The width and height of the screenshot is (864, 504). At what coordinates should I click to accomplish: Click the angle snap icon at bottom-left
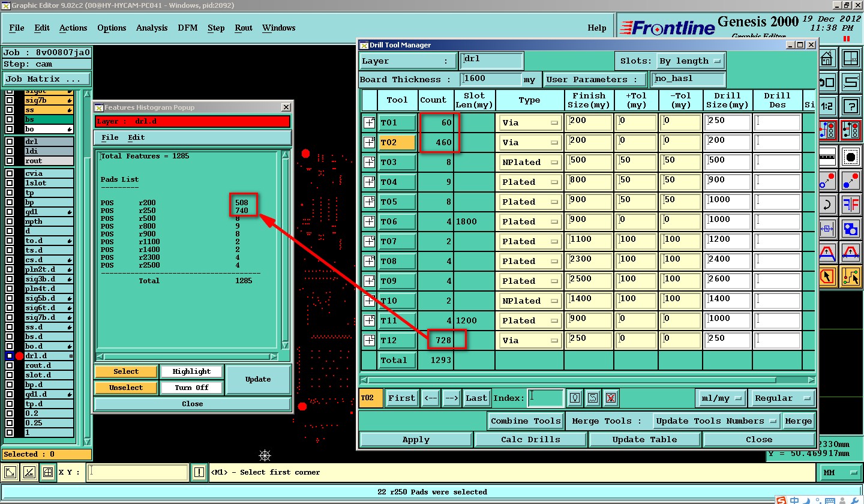[29, 473]
